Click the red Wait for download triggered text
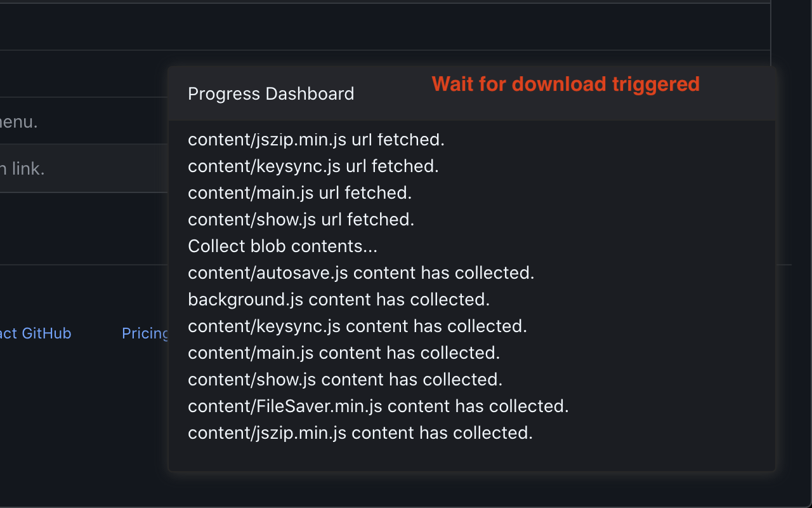Image resolution: width=812 pixels, height=508 pixels. pos(566,84)
